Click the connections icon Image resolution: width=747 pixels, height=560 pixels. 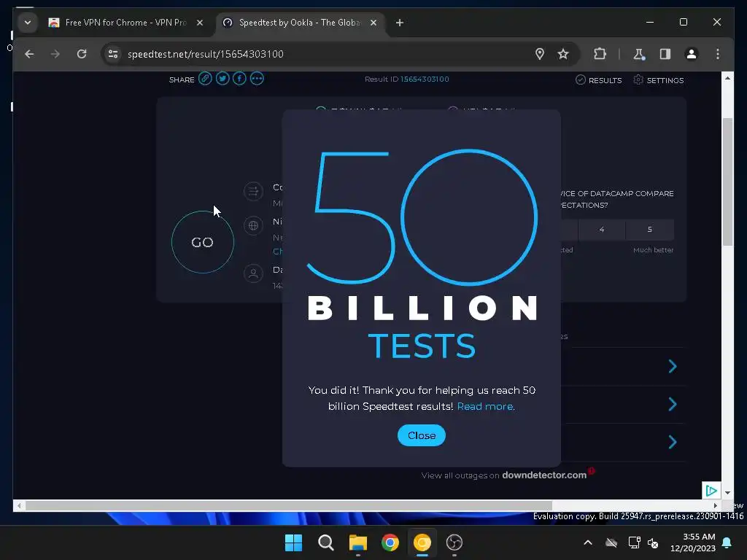pyautogui.click(x=253, y=192)
